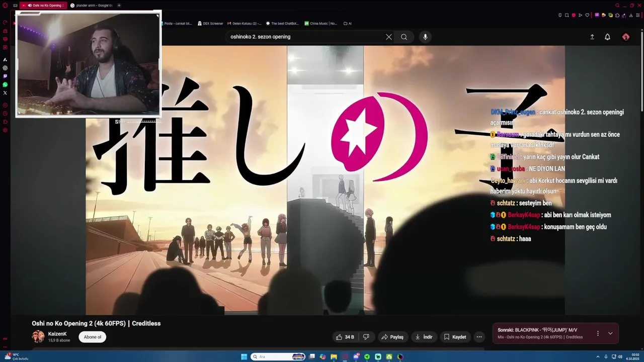Open ChatGPT in Opera sidebar
This screenshot has width=644, height=362.
tap(5, 68)
